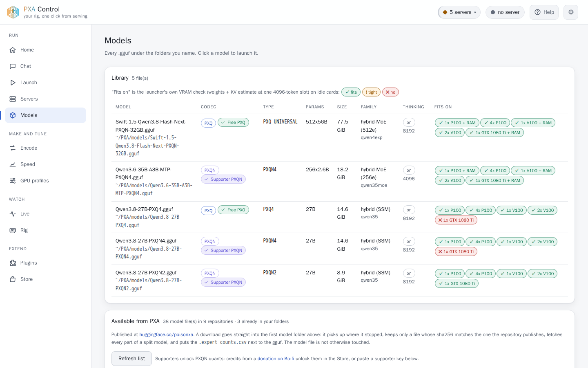Viewport: 588px width, 368px height.
Task: Toggle thinking on for Qwen3.8-27B-PXQ4.gguf
Action: 409,210
